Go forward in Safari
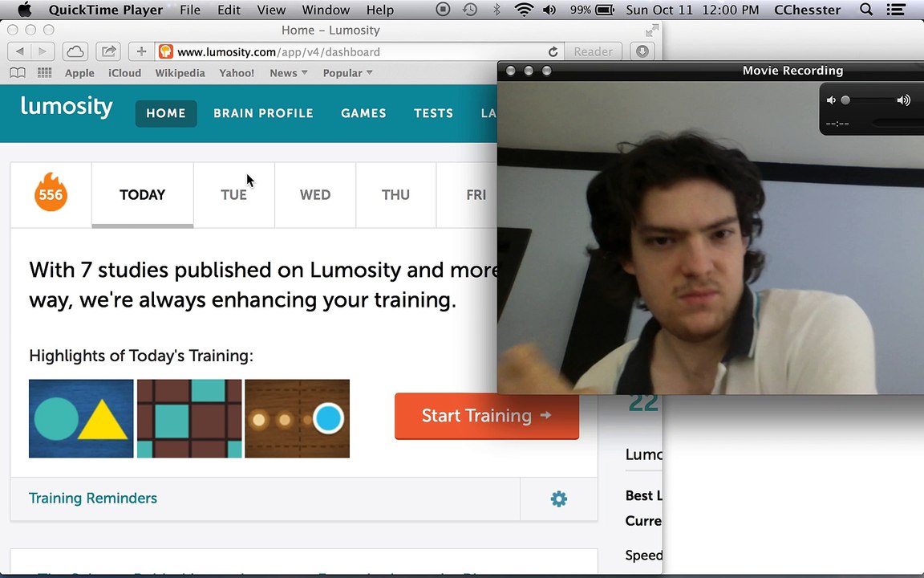Viewport: 924px width, 578px height. point(43,51)
